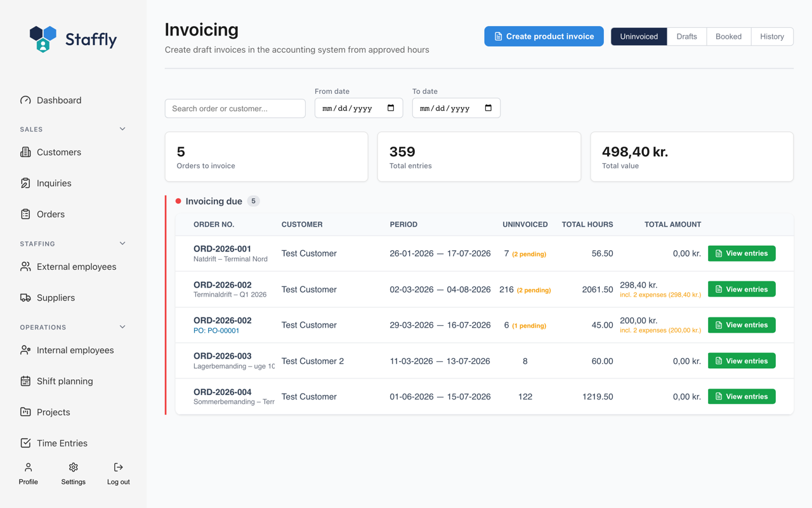Collapse the Sales sidebar section
The width and height of the screenshot is (812, 508).
point(122,129)
